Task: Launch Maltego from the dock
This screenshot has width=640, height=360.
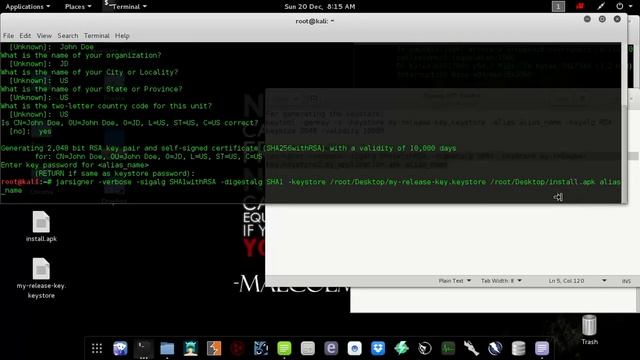Action: [261, 348]
